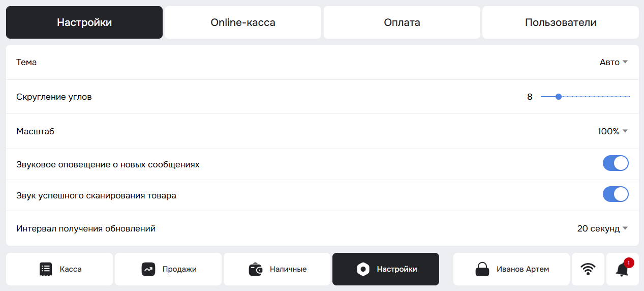Switch to the Пользователи tab

point(561,22)
